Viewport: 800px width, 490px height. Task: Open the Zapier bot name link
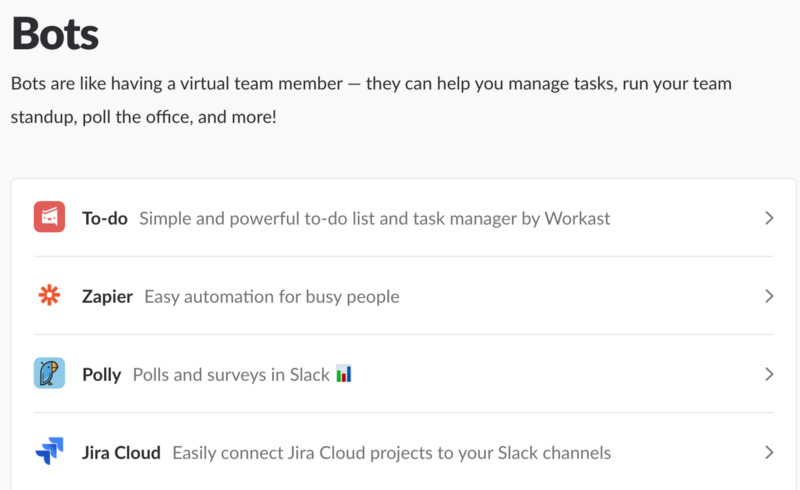pyautogui.click(x=107, y=297)
